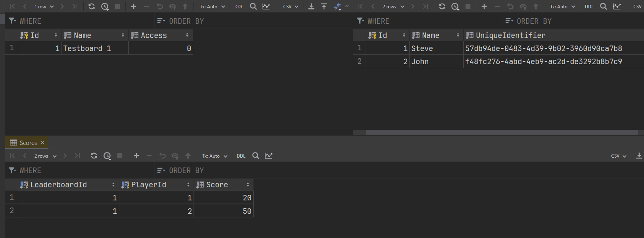Select the 'Testboard 1' cell
This screenshot has height=238, width=644.
[x=95, y=48]
